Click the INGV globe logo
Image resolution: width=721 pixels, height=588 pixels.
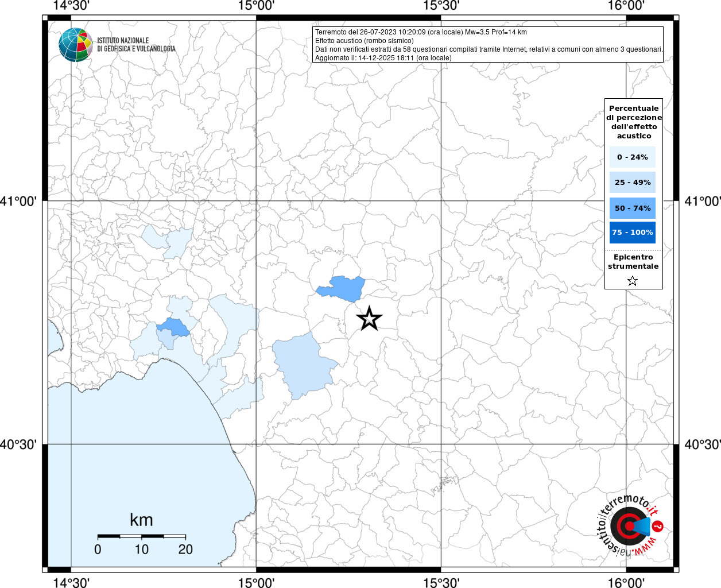coord(76,45)
